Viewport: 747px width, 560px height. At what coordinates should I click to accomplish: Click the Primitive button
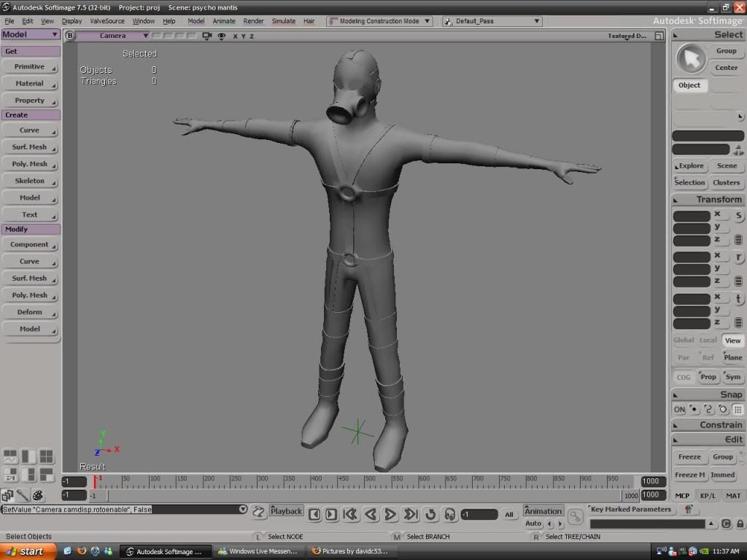[x=30, y=66]
